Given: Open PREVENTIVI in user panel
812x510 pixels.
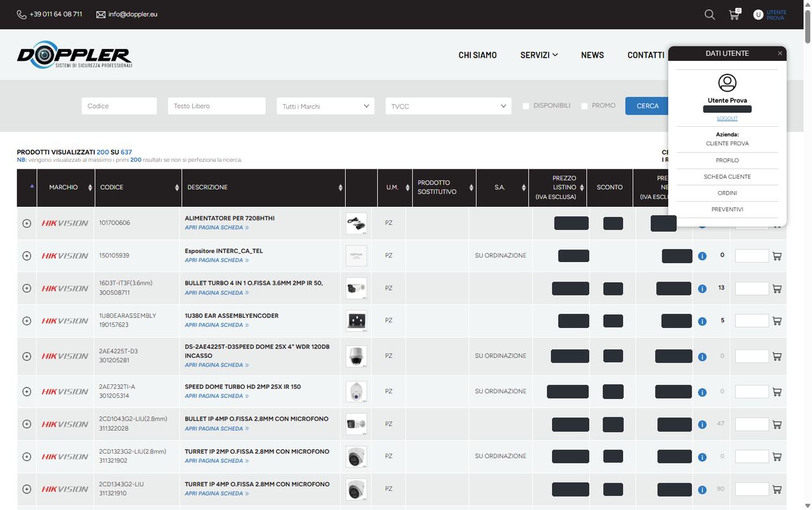Looking at the screenshot, I should point(727,209).
